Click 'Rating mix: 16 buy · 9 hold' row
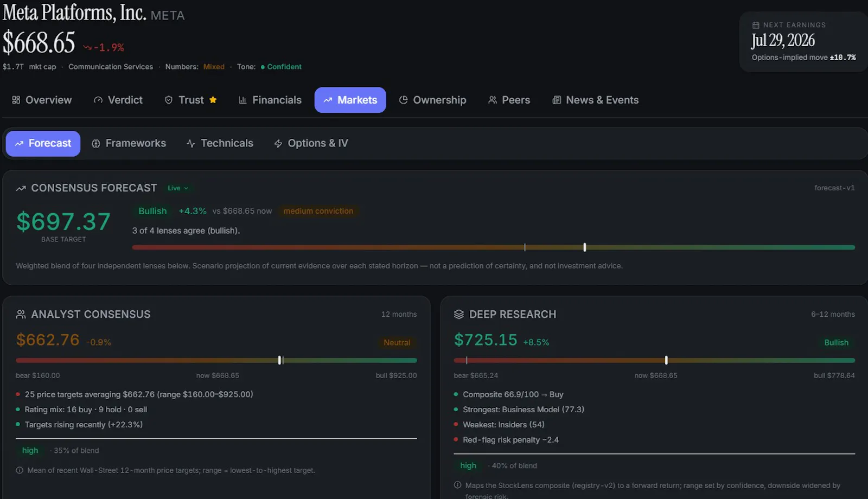 point(86,410)
